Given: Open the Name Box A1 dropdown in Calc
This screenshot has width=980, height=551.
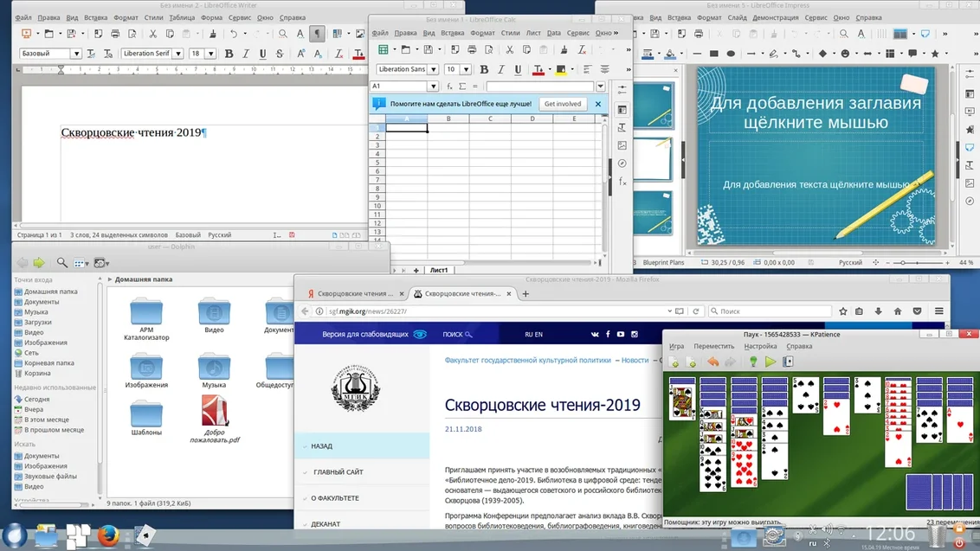Looking at the screenshot, I should pos(433,86).
